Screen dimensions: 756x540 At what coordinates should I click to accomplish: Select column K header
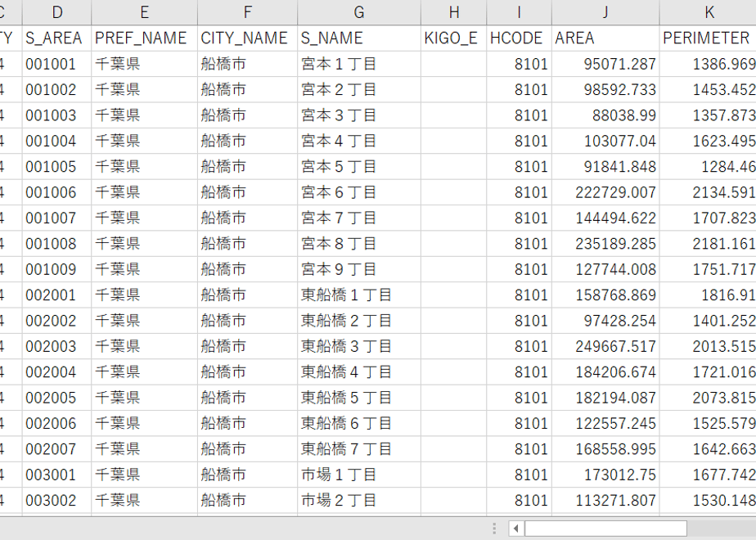pos(708,12)
